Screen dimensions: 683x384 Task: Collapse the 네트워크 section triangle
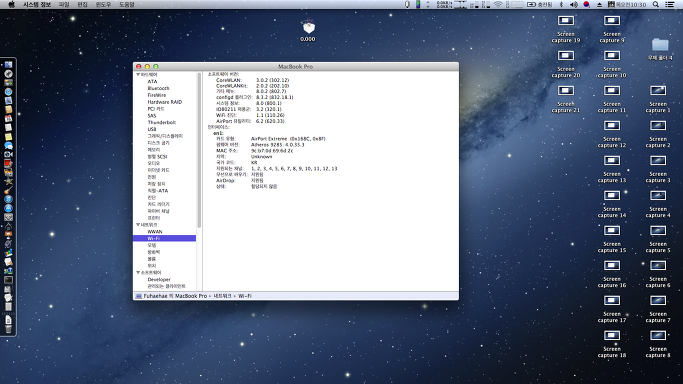click(138, 225)
